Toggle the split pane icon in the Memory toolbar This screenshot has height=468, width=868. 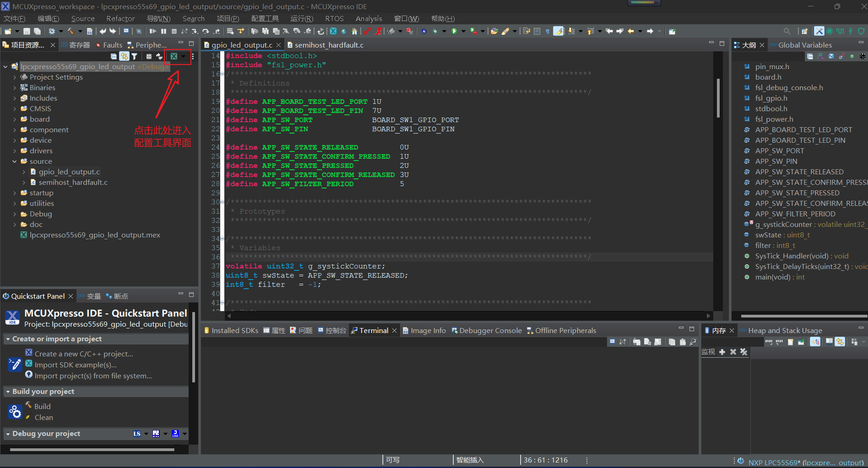(829, 342)
